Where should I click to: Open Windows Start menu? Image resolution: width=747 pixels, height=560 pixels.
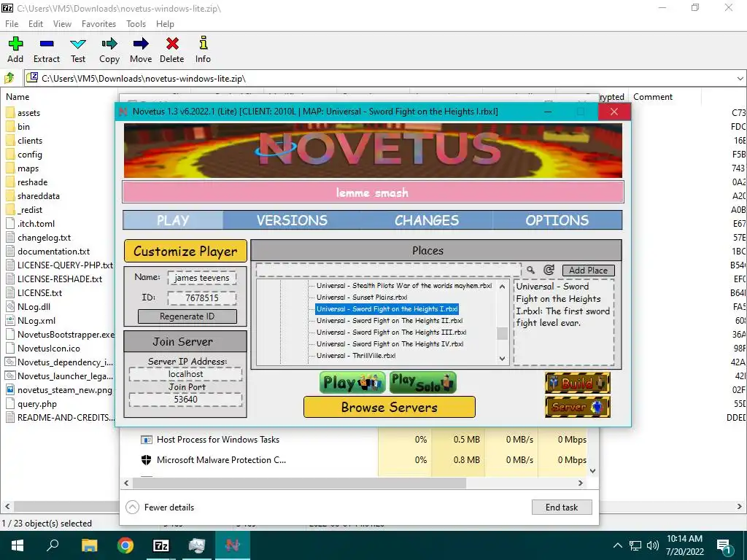pyautogui.click(x=18, y=545)
